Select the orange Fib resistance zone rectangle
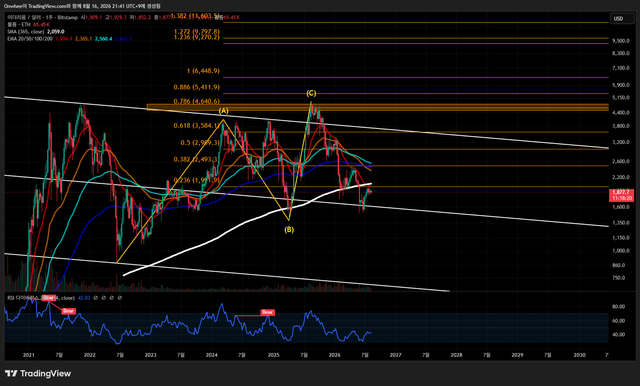This screenshot has height=386, width=640. click(x=378, y=107)
